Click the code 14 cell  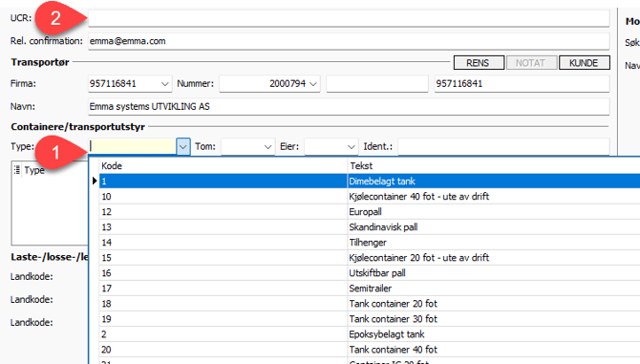(223, 243)
